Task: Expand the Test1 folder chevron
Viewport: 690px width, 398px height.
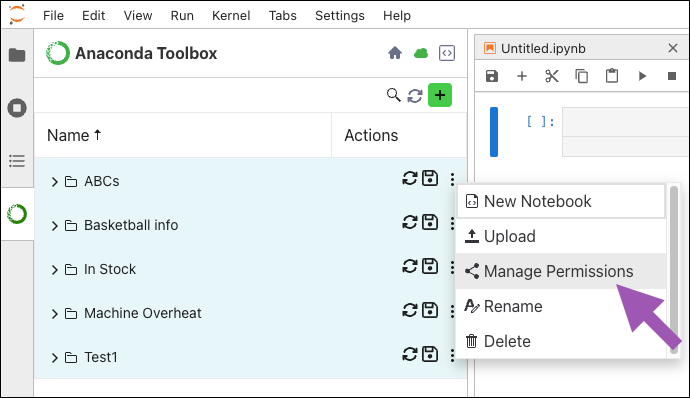Action: 55,357
